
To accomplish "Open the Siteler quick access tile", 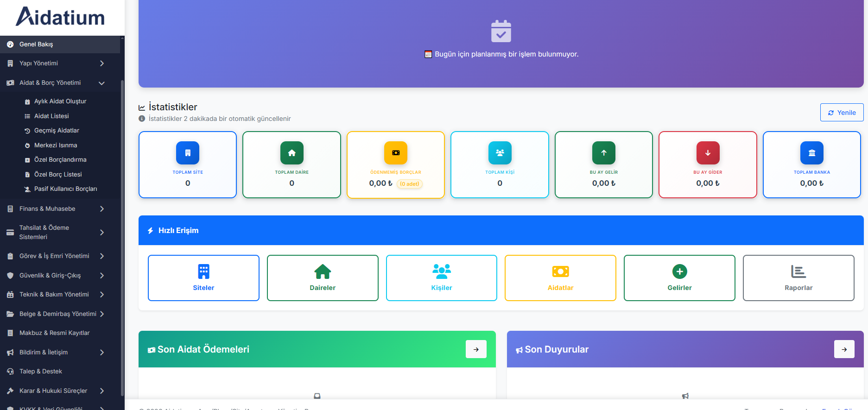I will 203,278.
